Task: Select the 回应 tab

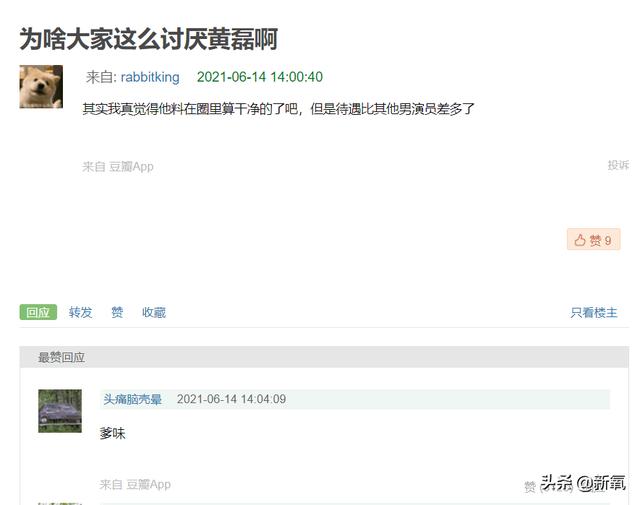Action: [x=38, y=312]
